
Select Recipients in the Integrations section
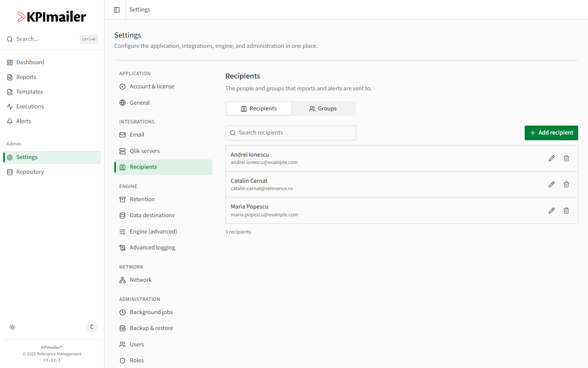point(163,167)
